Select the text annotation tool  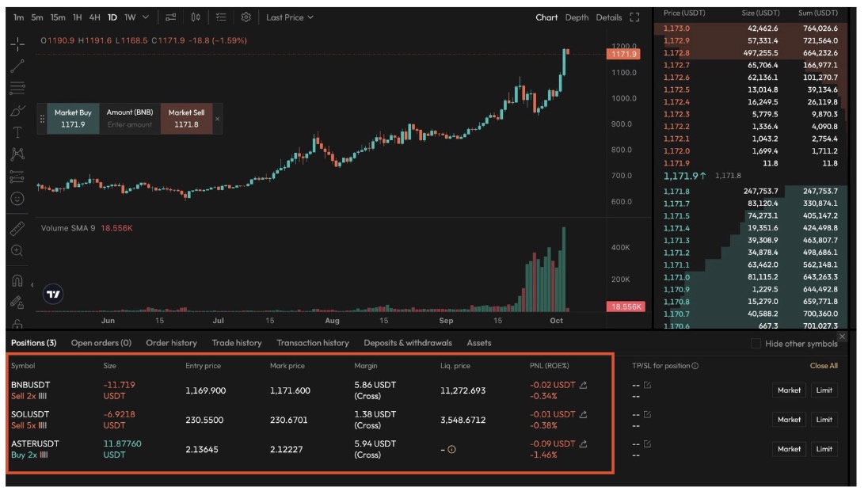pyautogui.click(x=17, y=132)
